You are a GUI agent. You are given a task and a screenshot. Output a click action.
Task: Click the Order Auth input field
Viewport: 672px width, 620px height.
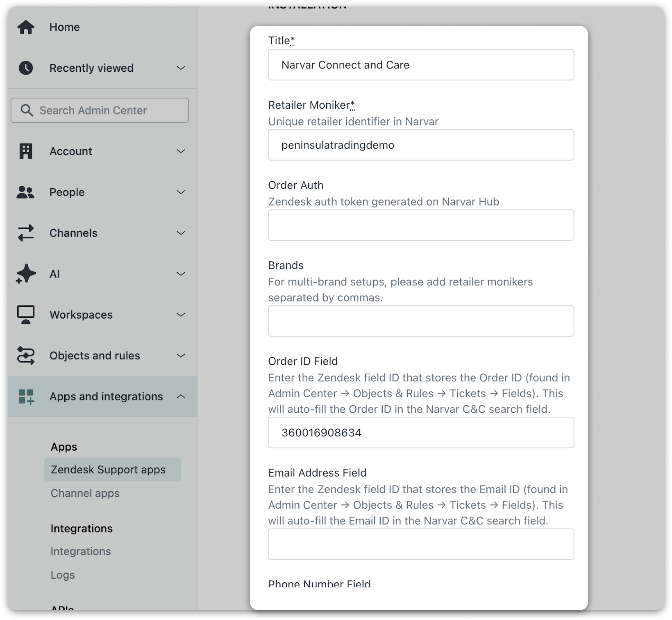pyautogui.click(x=421, y=225)
